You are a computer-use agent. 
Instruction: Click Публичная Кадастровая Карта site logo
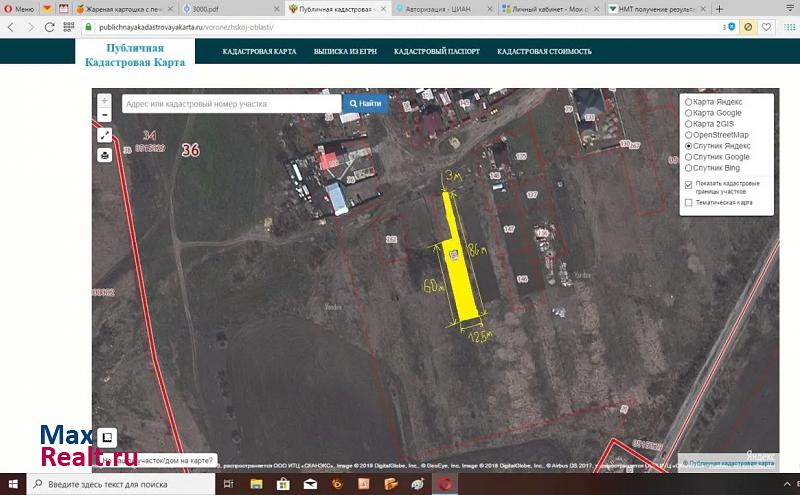coord(135,53)
